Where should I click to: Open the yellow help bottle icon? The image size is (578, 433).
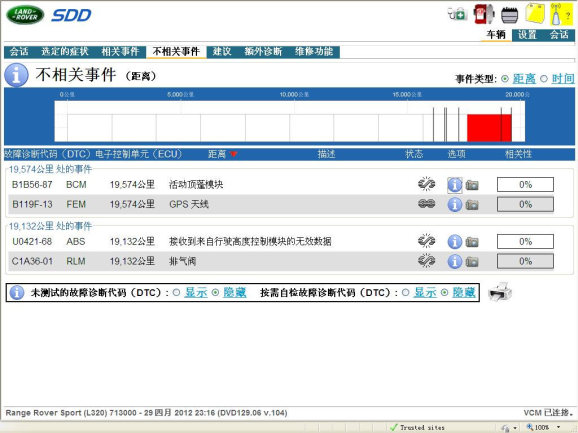pyautogui.click(x=561, y=13)
